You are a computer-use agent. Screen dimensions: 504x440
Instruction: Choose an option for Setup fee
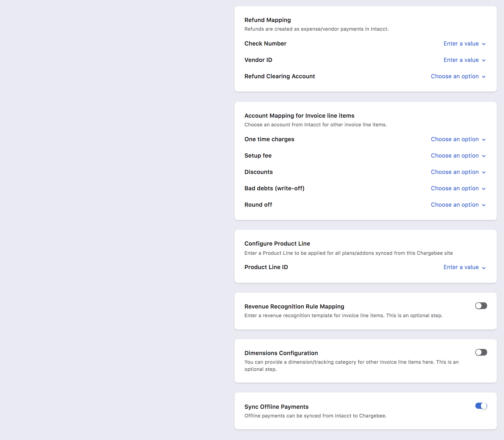(458, 156)
